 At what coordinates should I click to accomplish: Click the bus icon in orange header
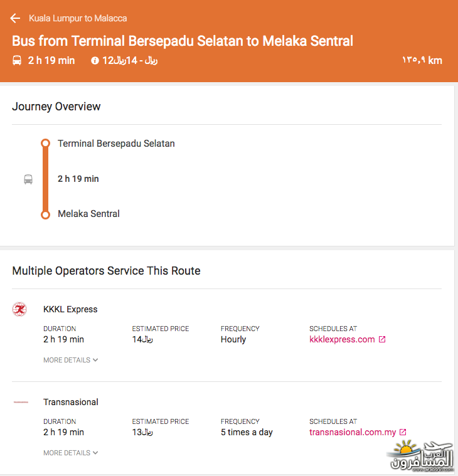click(x=17, y=60)
